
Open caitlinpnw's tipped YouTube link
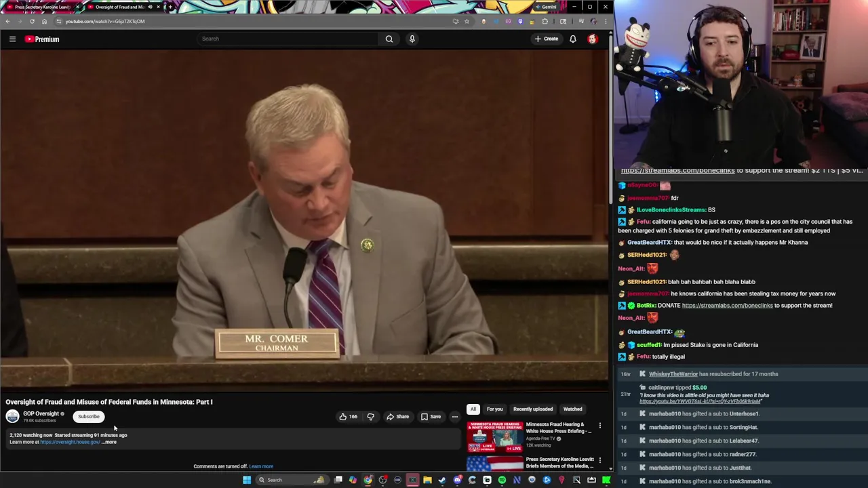(x=701, y=401)
